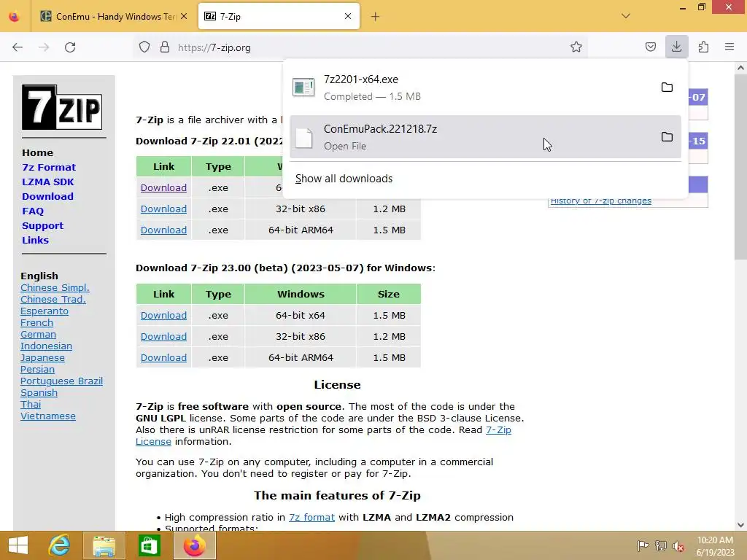Download 22.01 32-bit x86 exe

point(163,209)
